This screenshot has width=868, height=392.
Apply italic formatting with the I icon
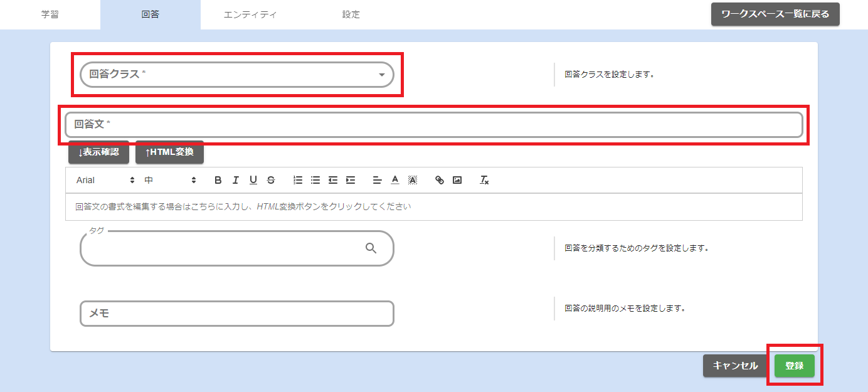point(236,180)
